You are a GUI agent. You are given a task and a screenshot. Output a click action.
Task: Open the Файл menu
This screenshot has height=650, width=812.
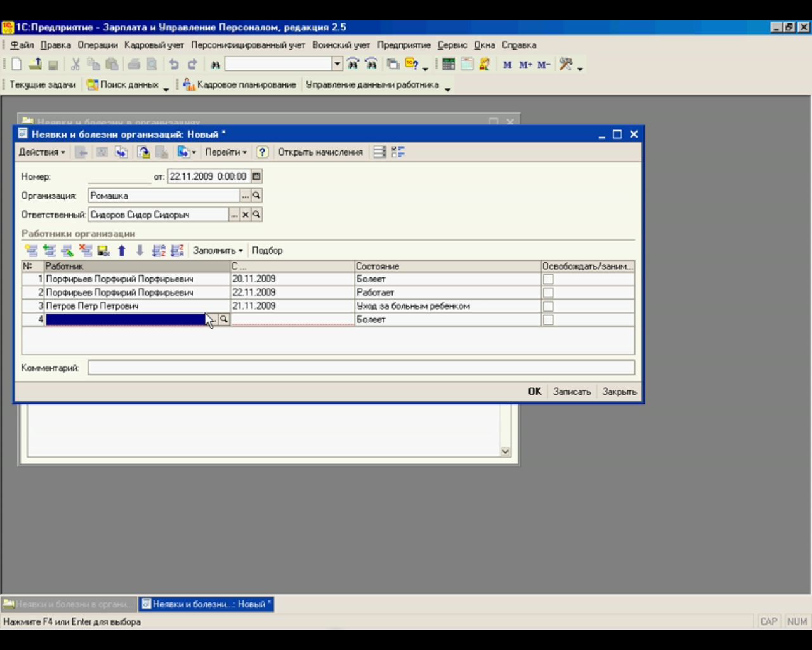click(22, 45)
